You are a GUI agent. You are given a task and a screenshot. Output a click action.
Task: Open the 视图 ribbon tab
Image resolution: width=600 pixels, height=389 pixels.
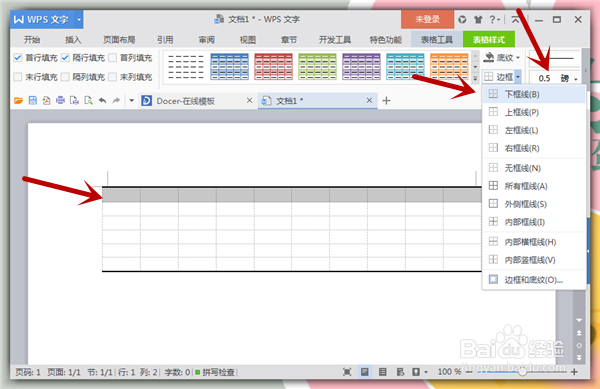click(x=248, y=40)
